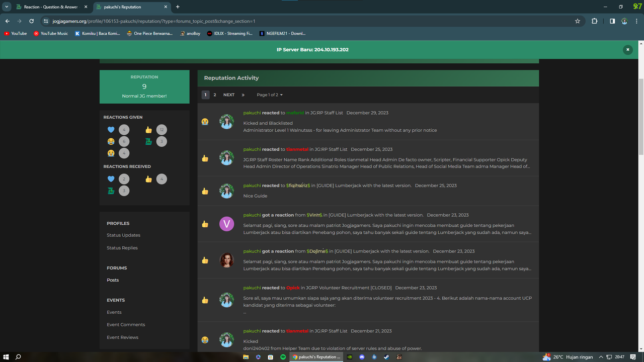Click the NEXT pagination button

[229, 95]
